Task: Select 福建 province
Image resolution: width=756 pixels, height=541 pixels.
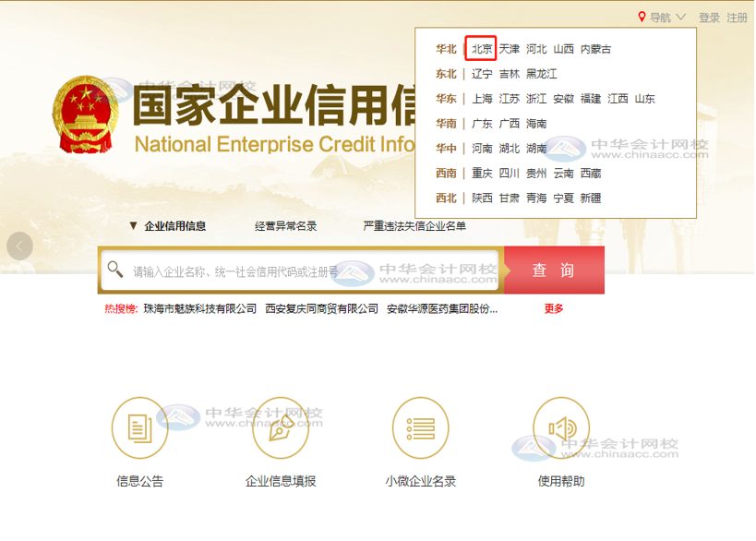Action: tap(591, 99)
